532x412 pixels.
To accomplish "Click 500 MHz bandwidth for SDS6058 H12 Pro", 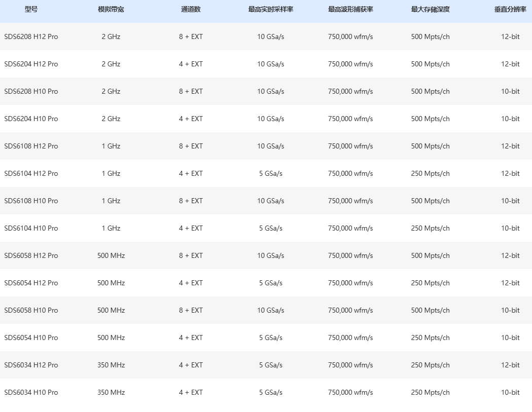I will click(111, 256).
